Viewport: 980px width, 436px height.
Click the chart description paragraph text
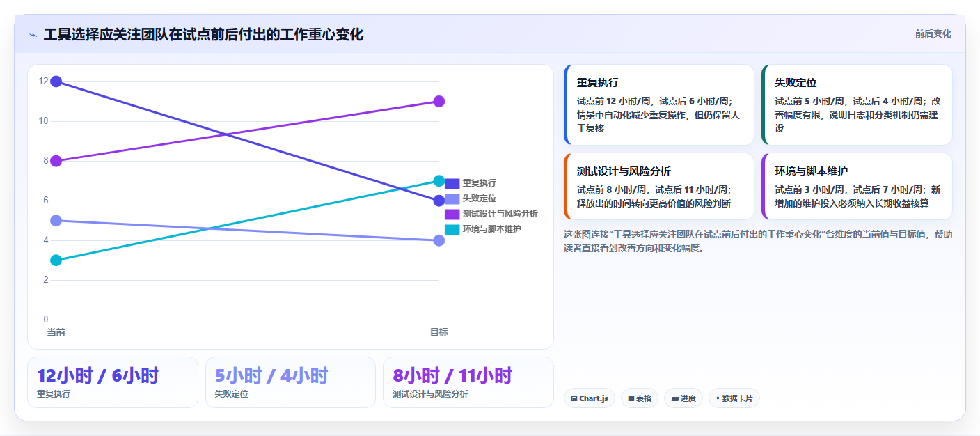point(758,241)
